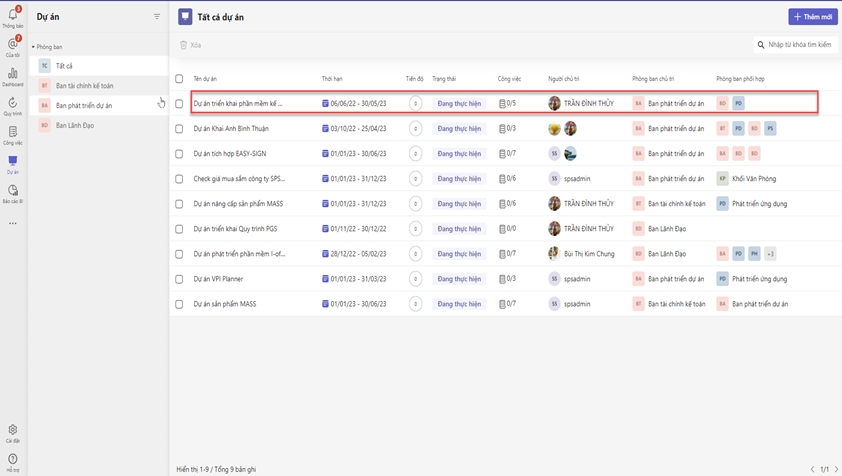Open Báo cáo BI report icon

13,192
